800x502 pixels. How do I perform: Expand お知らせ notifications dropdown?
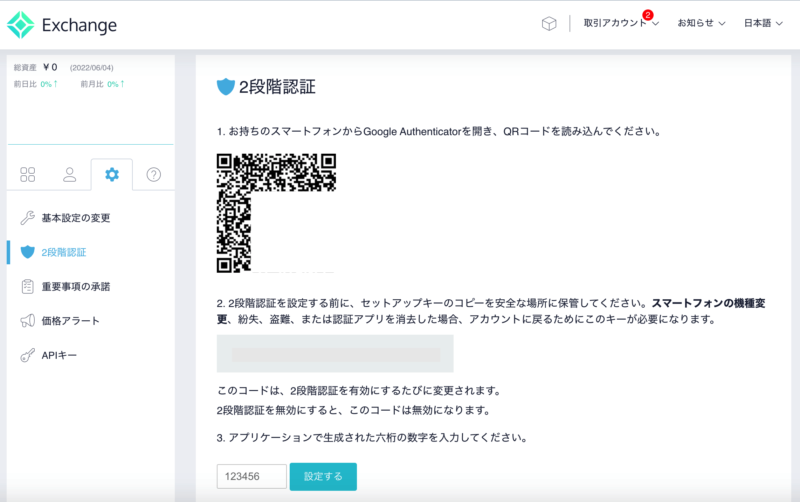pyautogui.click(x=701, y=23)
